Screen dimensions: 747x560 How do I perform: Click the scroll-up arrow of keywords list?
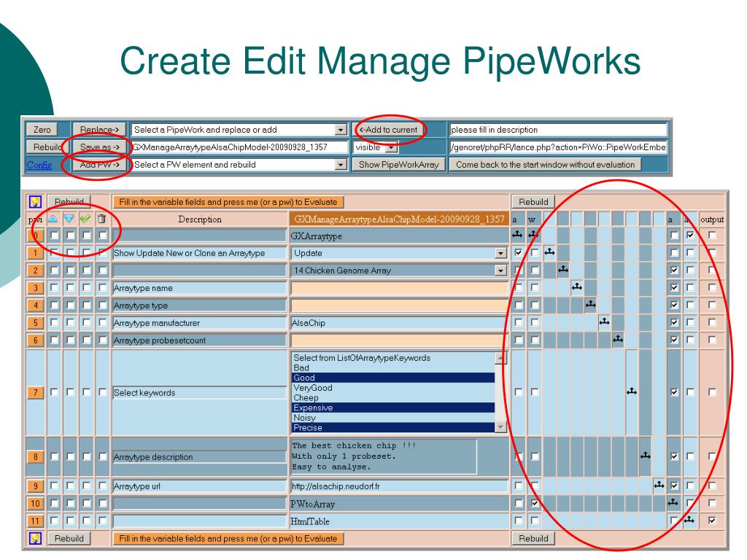(x=500, y=358)
